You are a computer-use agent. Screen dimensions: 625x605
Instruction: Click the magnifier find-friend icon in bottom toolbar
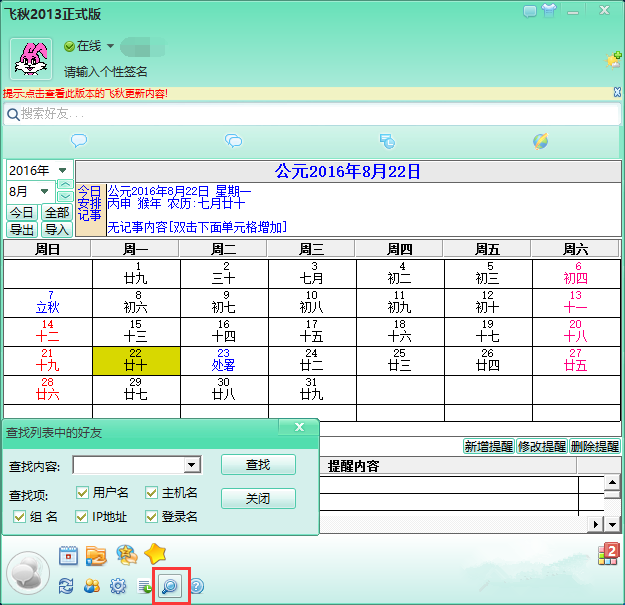169,586
